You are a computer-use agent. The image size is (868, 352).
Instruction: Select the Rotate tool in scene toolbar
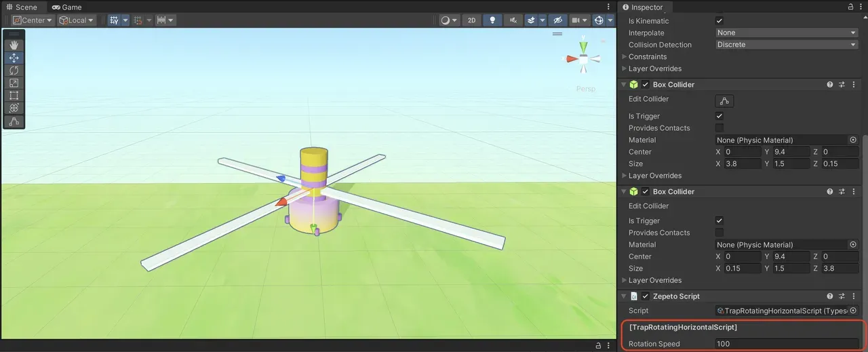tap(14, 71)
